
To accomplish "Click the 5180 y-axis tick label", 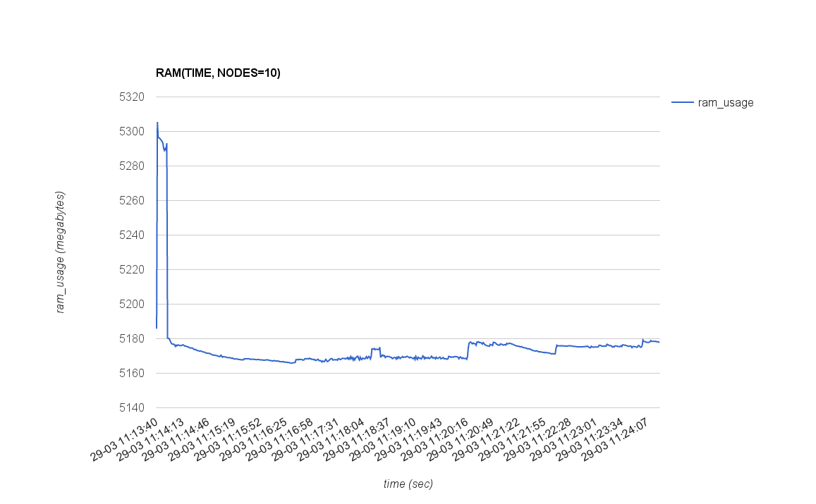I will point(130,339).
